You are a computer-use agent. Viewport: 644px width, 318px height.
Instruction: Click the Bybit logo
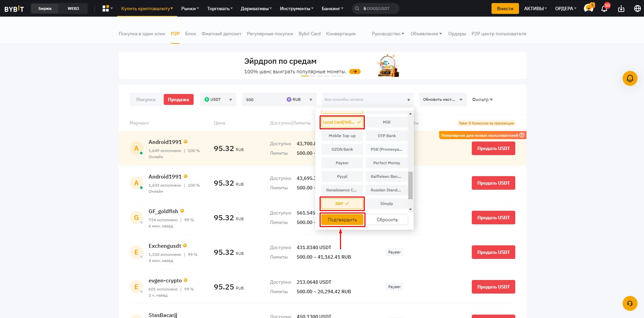tap(14, 9)
